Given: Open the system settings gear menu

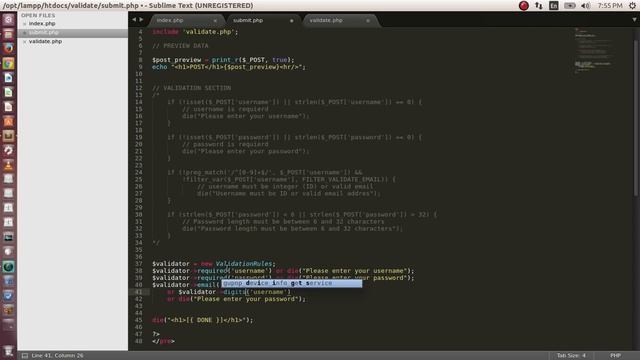Looking at the screenshot, I should point(632,6).
